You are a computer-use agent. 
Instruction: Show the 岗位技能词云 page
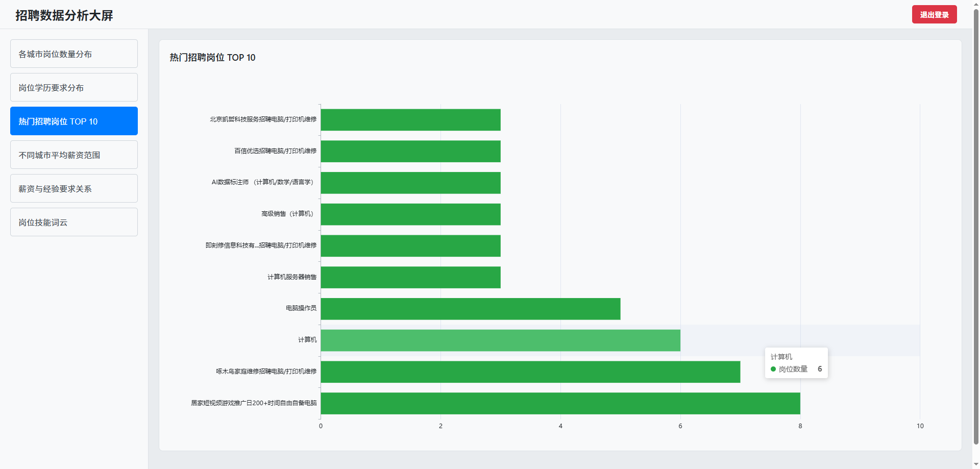point(74,223)
